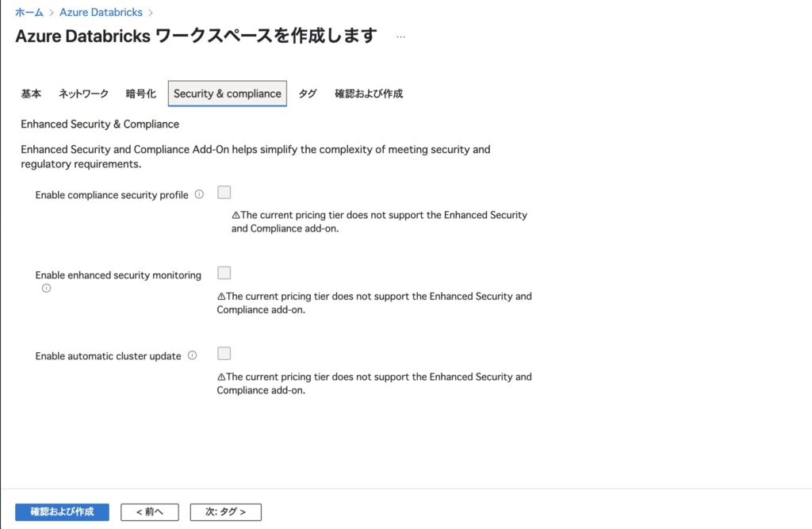Image resolution: width=812 pixels, height=529 pixels.
Task: Switch to the 基本 tab
Action: [x=31, y=94]
